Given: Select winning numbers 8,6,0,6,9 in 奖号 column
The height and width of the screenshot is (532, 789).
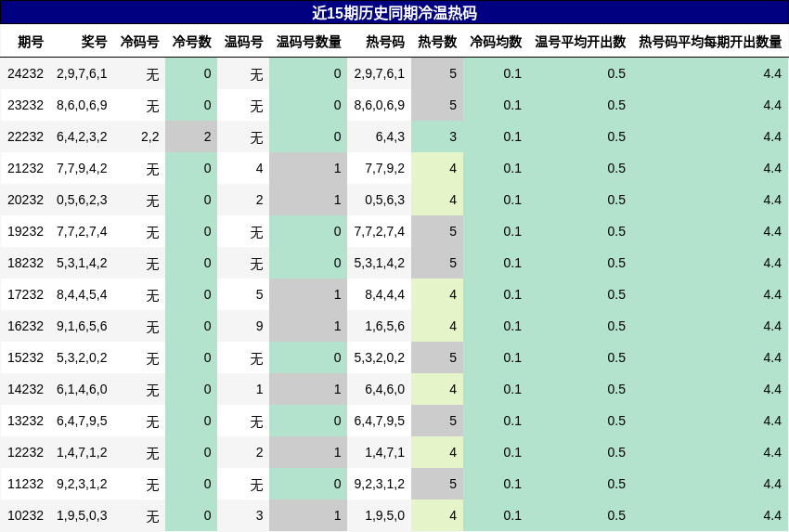Looking at the screenshot, I should point(82,105).
